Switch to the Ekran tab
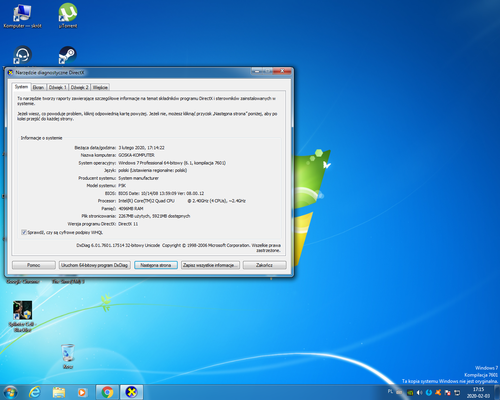The height and width of the screenshot is (400, 500). (38, 87)
